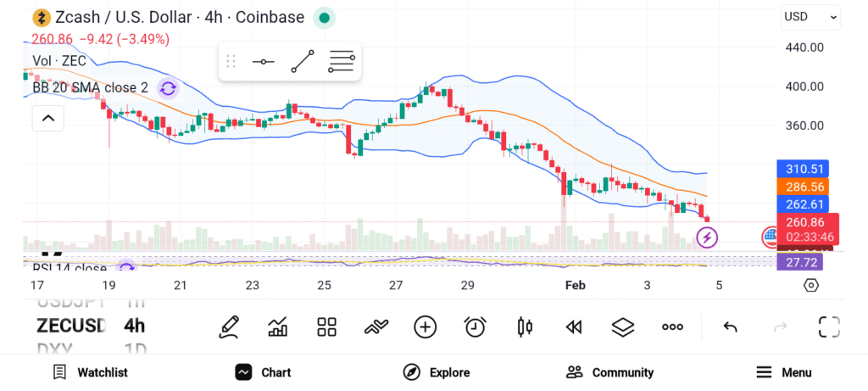Screen dimensions: 868x391
Task: Open the USD currency dropdown
Action: (x=810, y=16)
